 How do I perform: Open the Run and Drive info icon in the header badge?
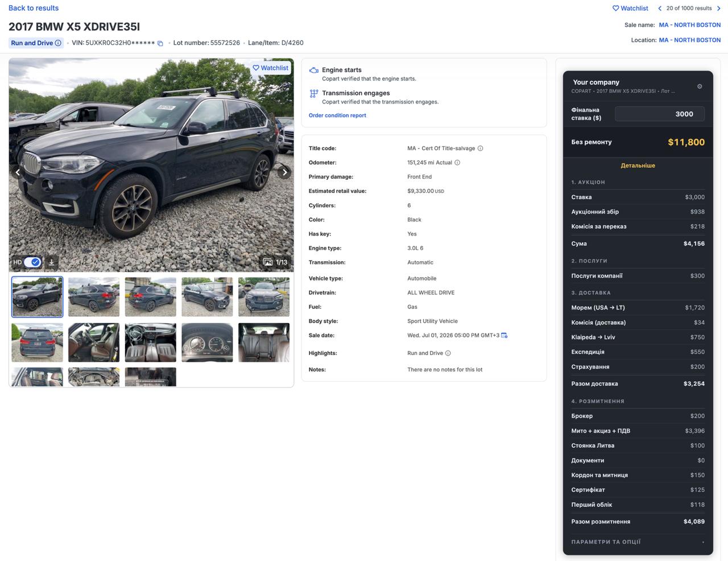[58, 43]
